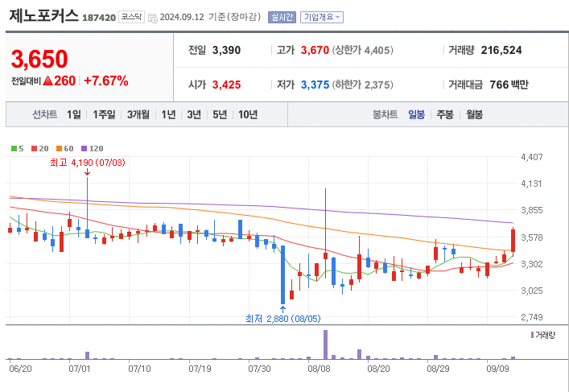Click the 고가 value 3,670
Image resolution: width=569 pixels, height=392 pixels.
point(315,50)
